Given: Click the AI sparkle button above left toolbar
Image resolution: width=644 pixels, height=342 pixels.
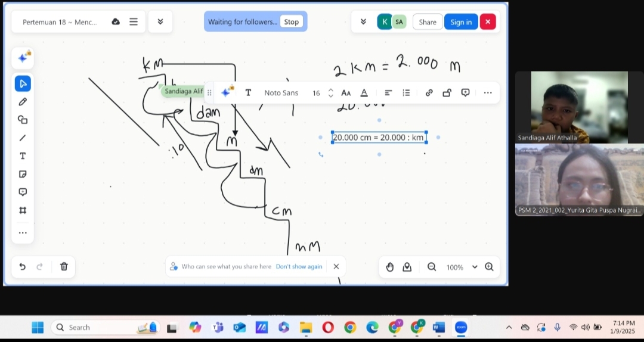Looking at the screenshot, I should [23, 58].
